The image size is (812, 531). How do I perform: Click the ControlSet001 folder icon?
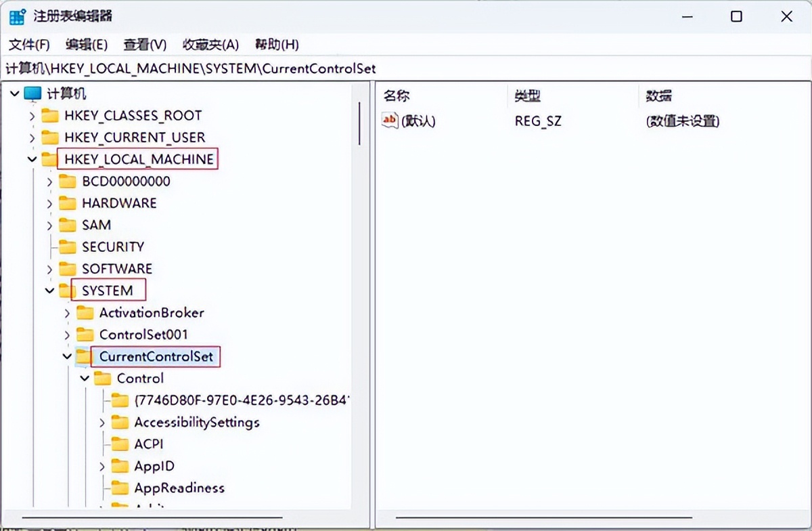pos(85,335)
